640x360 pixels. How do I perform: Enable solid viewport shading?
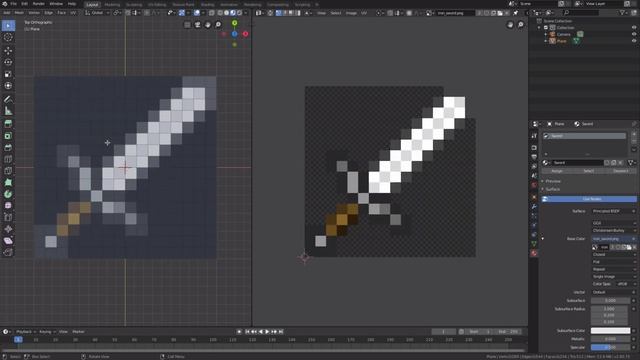227,13
